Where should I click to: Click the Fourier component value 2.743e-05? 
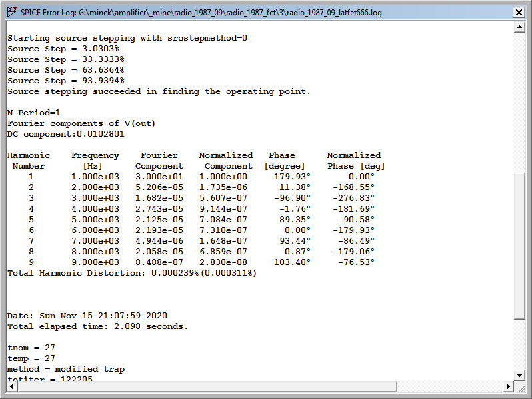tap(159, 209)
